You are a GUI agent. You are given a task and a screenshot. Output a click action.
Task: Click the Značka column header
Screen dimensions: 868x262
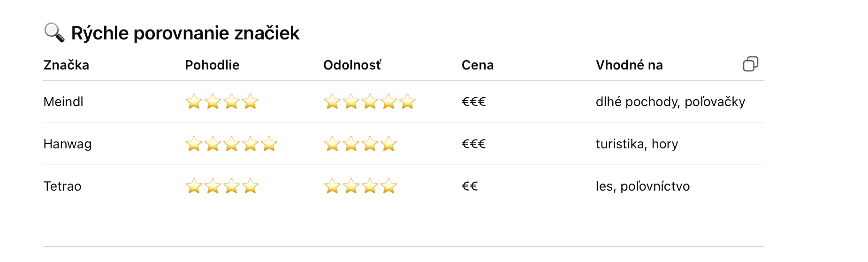pos(66,65)
